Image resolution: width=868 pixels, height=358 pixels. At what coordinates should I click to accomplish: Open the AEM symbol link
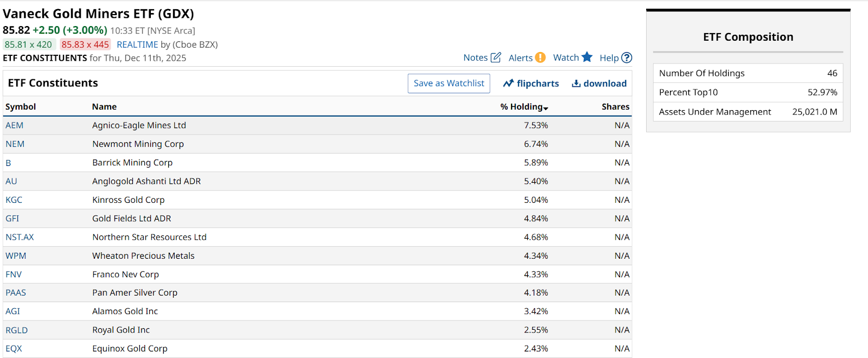click(x=15, y=125)
